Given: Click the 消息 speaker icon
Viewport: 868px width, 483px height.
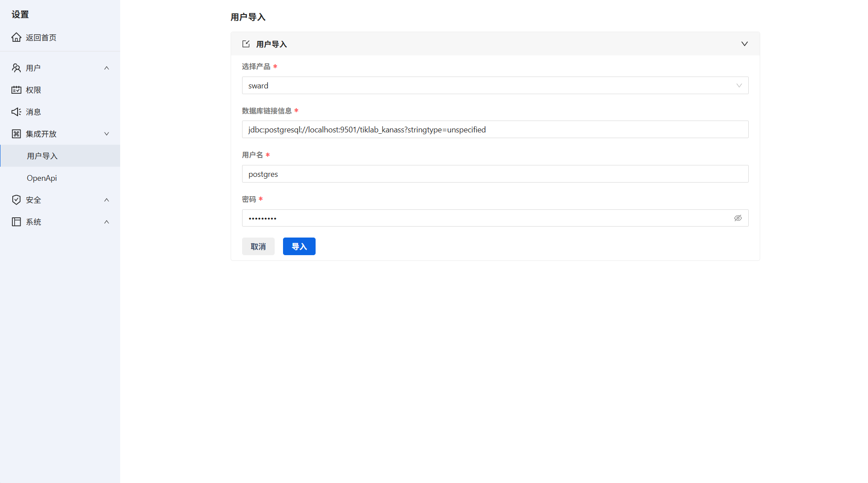Looking at the screenshot, I should coord(16,112).
